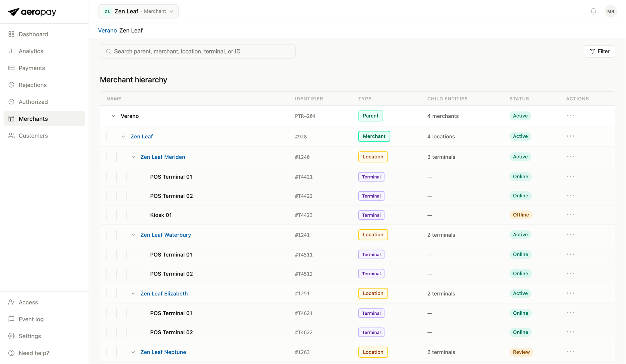This screenshot has height=364, width=626.
Task: Click the Settings gear icon
Action: pyautogui.click(x=11, y=336)
